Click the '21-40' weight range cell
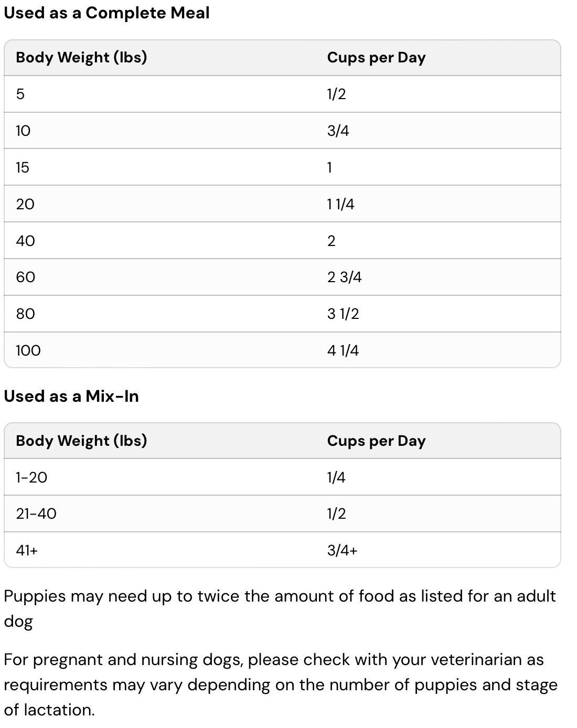The width and height of the screenshot is (577, 728). point(36,513)
